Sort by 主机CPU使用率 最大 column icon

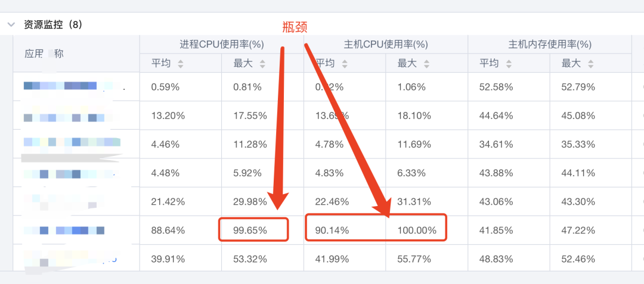[427, 64]
